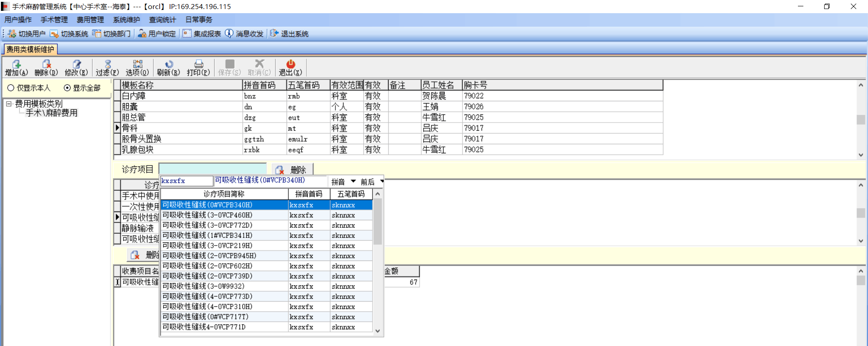This screenshot has height=346, width=868.
Task: Select the 仅显示本人 radio button
Action: [x=11, y=88]
